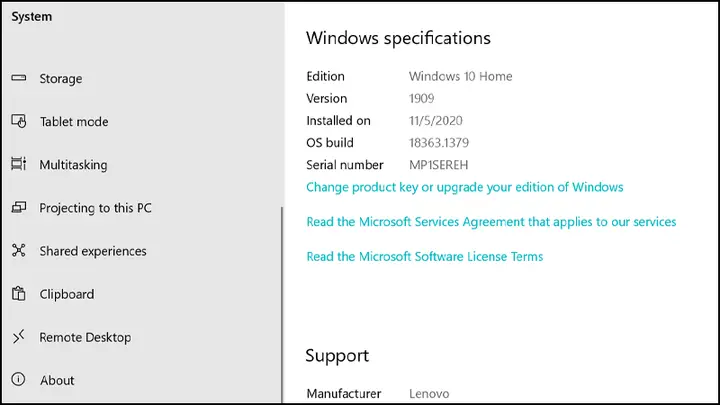
Task: Click the Shared experiences icon
Action: click(19, 250)
